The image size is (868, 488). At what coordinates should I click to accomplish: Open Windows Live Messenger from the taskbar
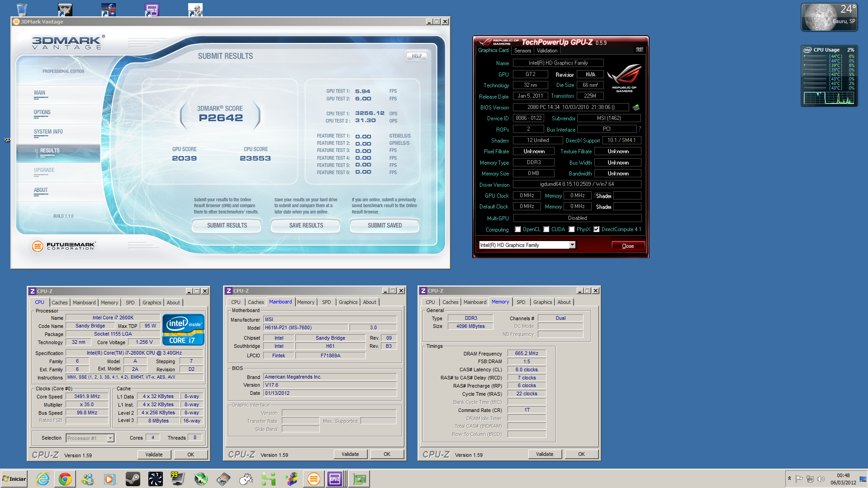coord(87,479)
